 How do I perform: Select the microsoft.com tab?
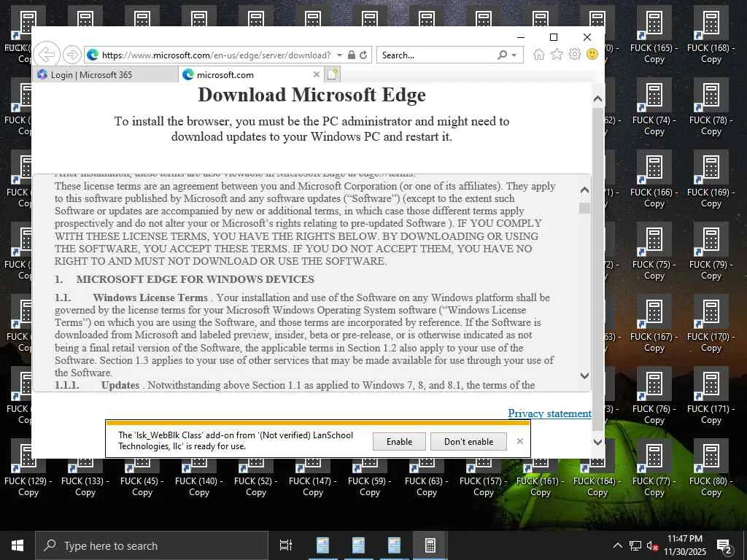tap(251, 75)
